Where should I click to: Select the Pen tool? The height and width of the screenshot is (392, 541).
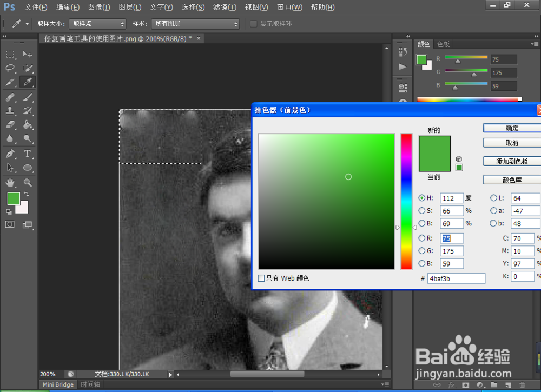10,154
